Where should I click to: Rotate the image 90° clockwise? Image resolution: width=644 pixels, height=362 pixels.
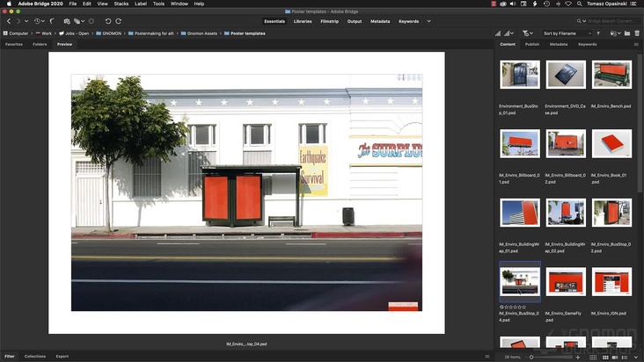120,20
